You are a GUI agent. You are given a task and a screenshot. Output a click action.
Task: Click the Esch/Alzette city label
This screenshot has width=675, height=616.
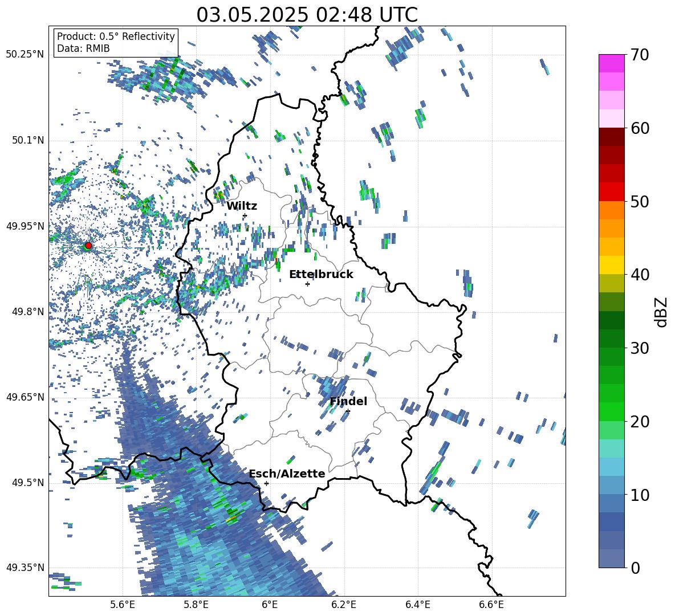coord(287,474)
